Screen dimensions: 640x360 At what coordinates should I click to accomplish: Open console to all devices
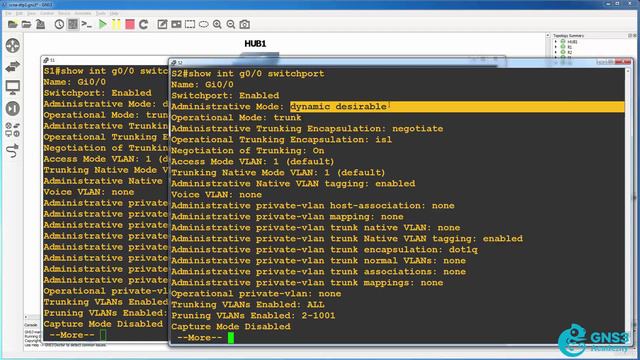(x=87, y=24)
